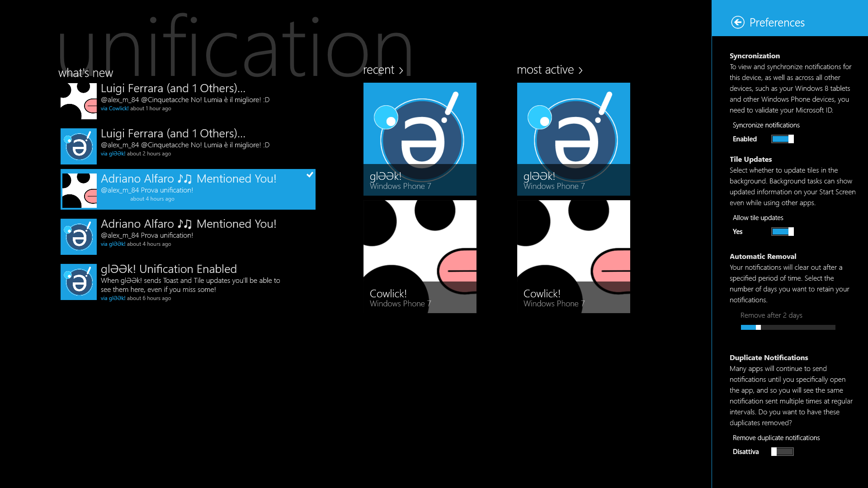Image resolution: width=868 pixels, height=488 pixels.
Task: Open gleek tile under recent
Action: tap(420, 139)
